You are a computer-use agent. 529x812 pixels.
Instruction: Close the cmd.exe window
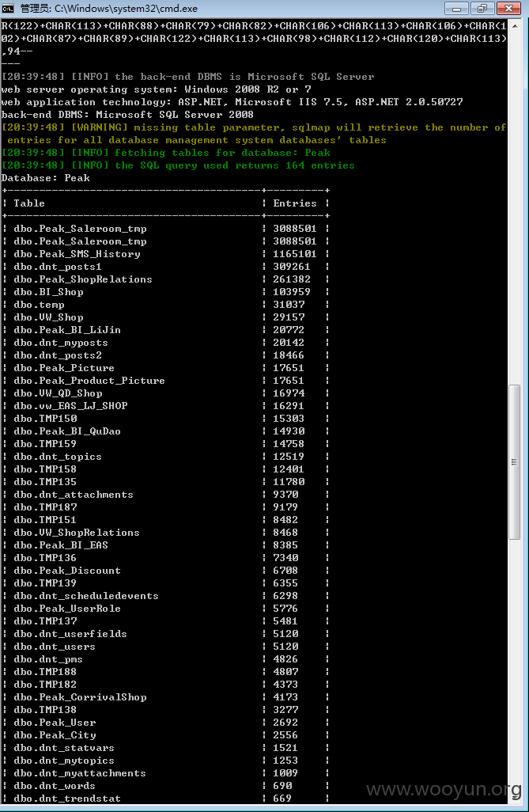click(508, 8)
